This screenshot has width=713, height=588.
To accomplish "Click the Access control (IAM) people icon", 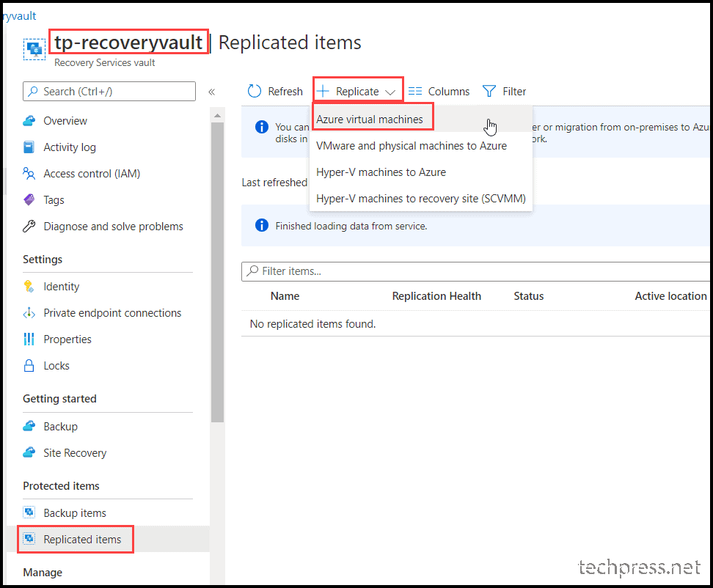I will pyautogui.click(x=29, y=174).
